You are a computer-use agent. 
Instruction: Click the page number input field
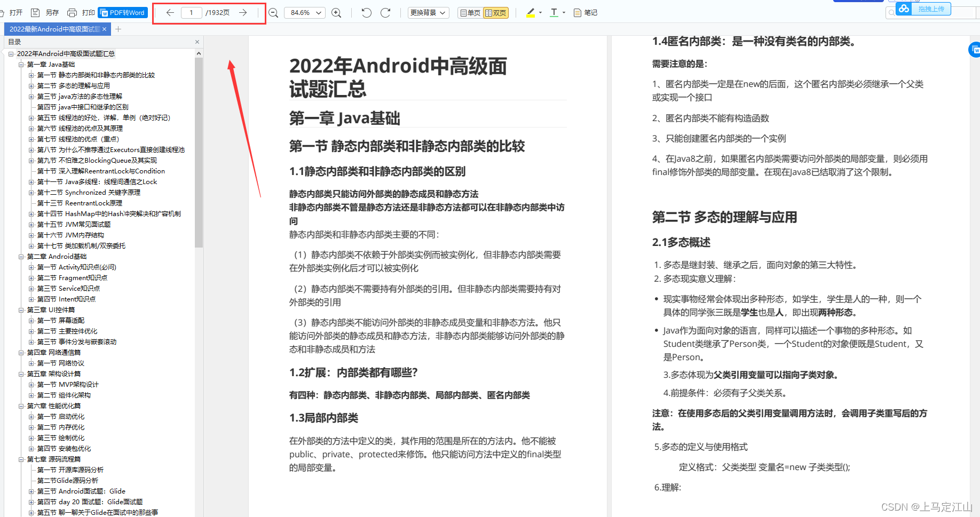coord(191,12)
